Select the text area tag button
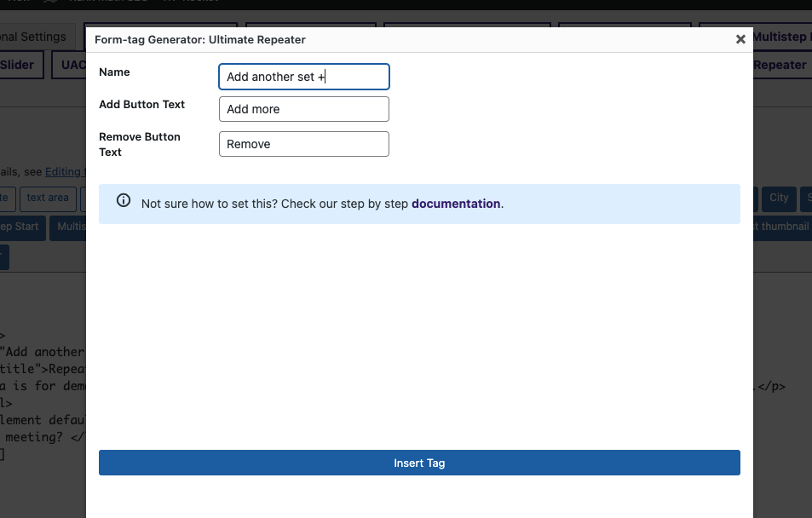Screen dimensions: 812x518 tap(47, 198)
